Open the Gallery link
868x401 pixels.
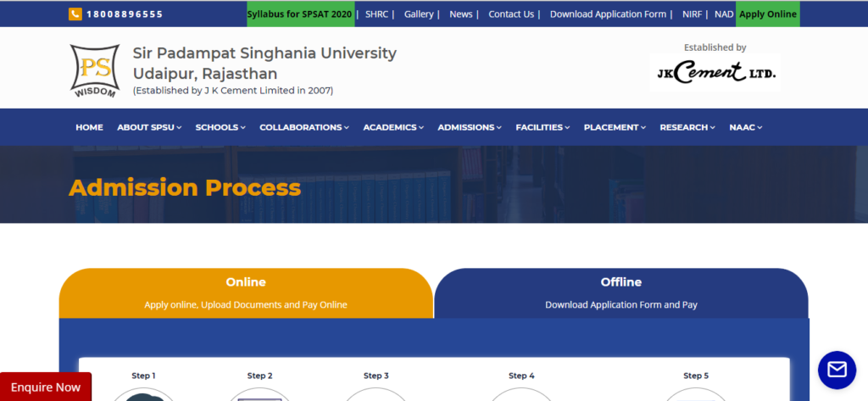coord(419,14)
